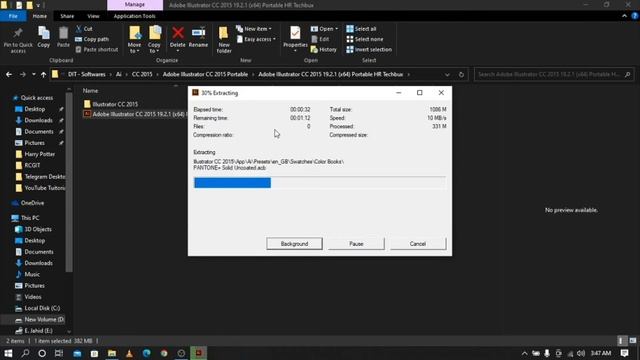Image resolution: width=640 pixels, height=360 pixels.
Task: Click the Cut scissors command
Action: click(x=84, y=29)
